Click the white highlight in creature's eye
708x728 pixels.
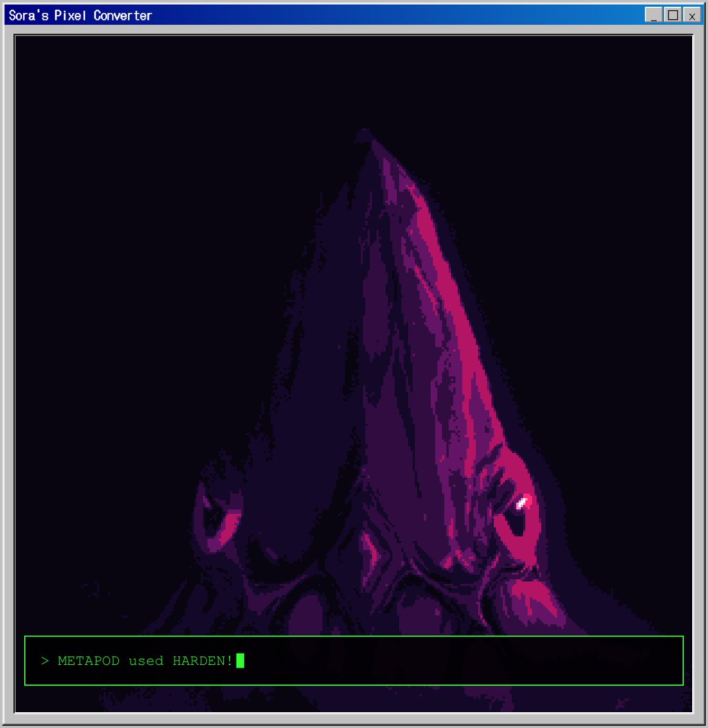point(522,503)
